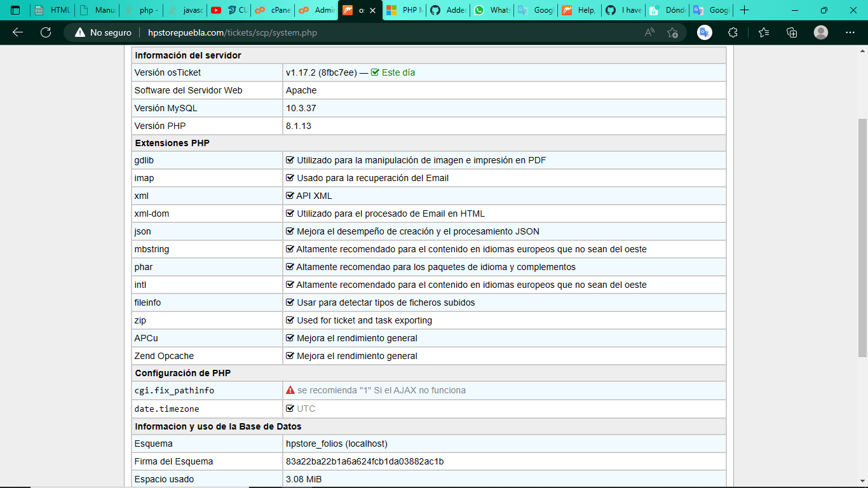
Task: Click the browser profile avatar
Action: [x=821, y=32]
